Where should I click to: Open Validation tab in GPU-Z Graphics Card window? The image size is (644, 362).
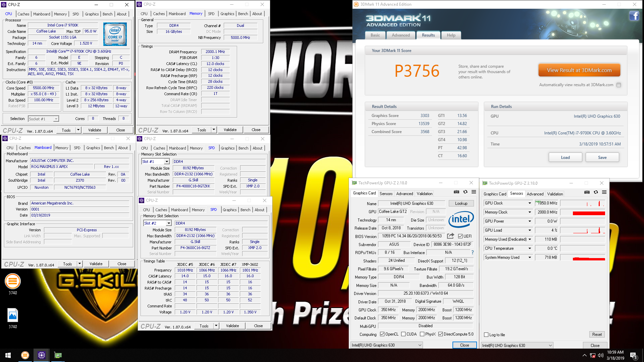tap(425, 194)
